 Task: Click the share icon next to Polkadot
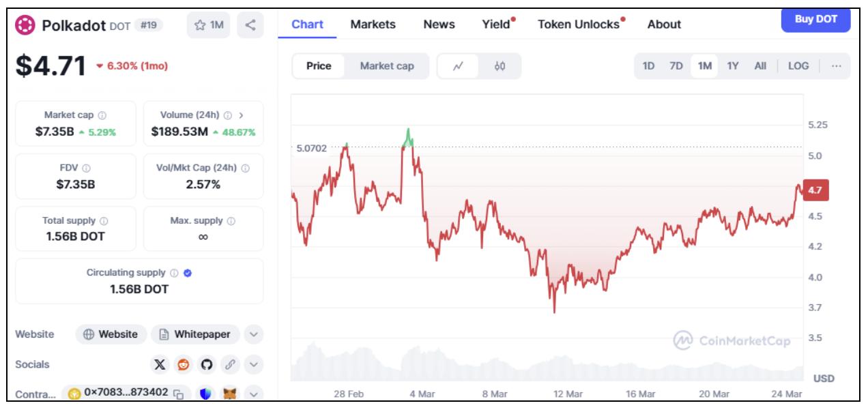point(250,25)
